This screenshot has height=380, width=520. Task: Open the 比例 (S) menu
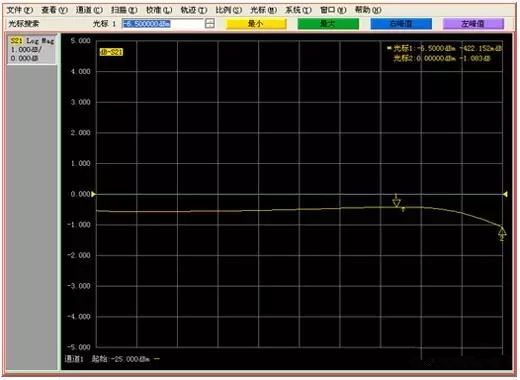228,10
